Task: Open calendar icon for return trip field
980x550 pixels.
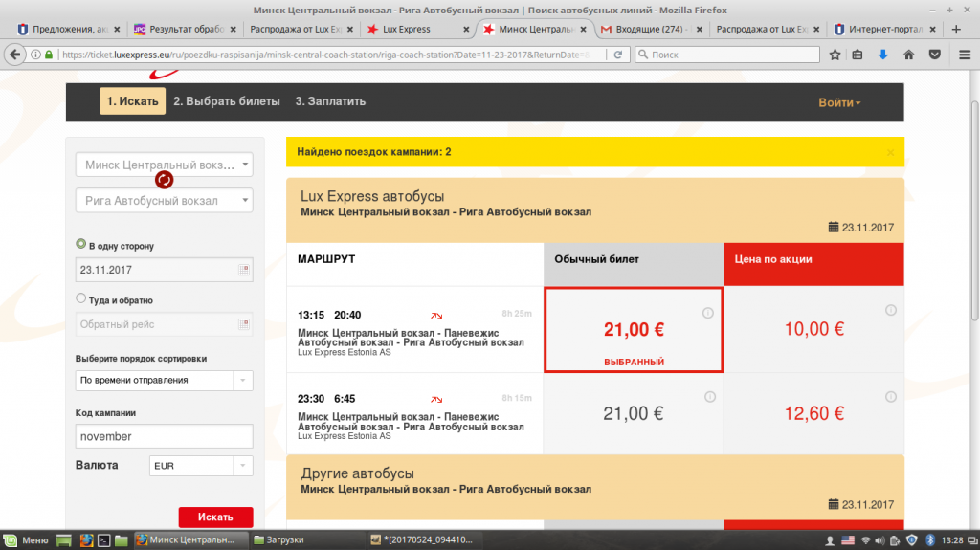Action: pyautogui.click(x=244, y=324)
